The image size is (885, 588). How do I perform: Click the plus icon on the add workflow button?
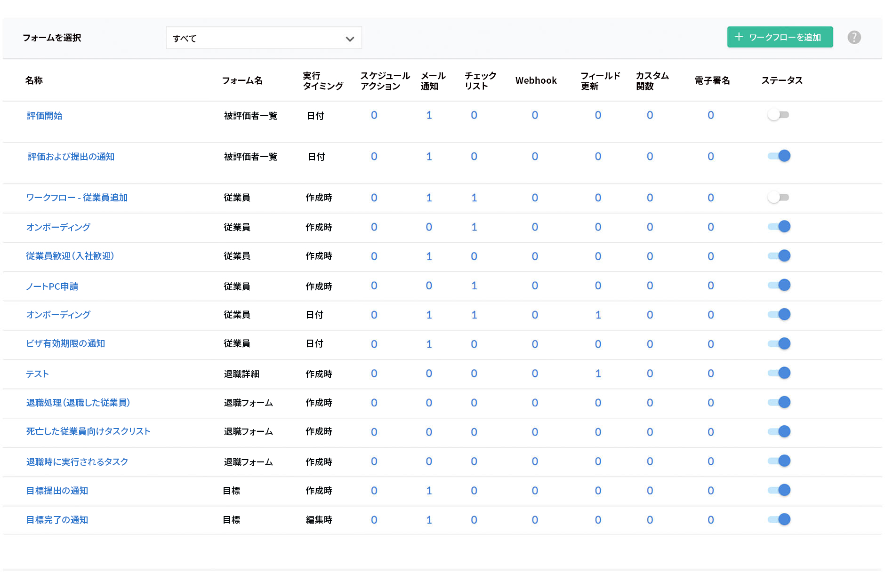(739, 37)
